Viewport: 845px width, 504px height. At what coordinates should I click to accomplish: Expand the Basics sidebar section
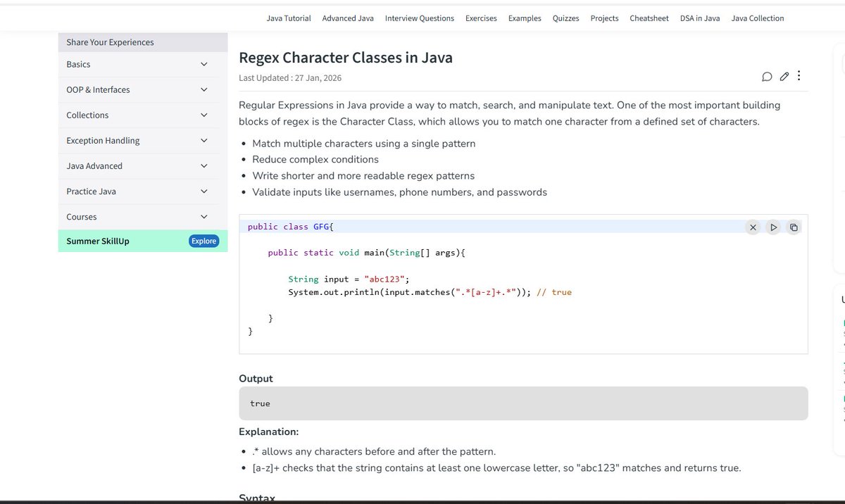click(204, 64)
